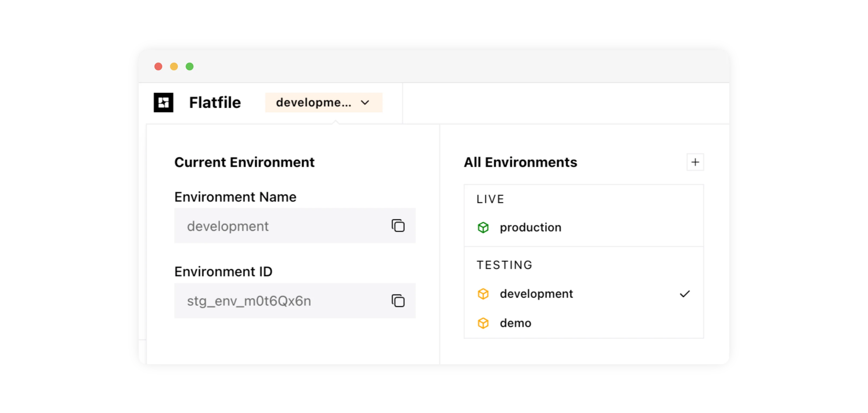Click the green production cube icon
The height and width of the screenshot is (413, 868).
point(483,227)
